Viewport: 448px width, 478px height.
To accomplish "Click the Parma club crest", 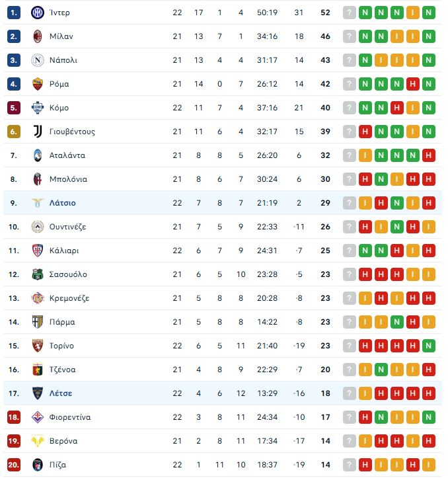I will 37,322.
